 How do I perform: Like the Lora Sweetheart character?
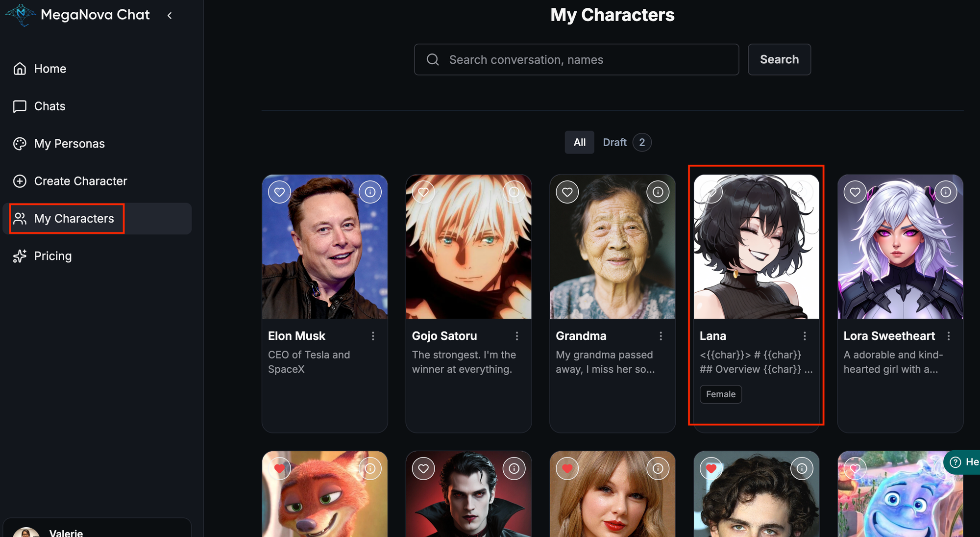pos(855,192)
